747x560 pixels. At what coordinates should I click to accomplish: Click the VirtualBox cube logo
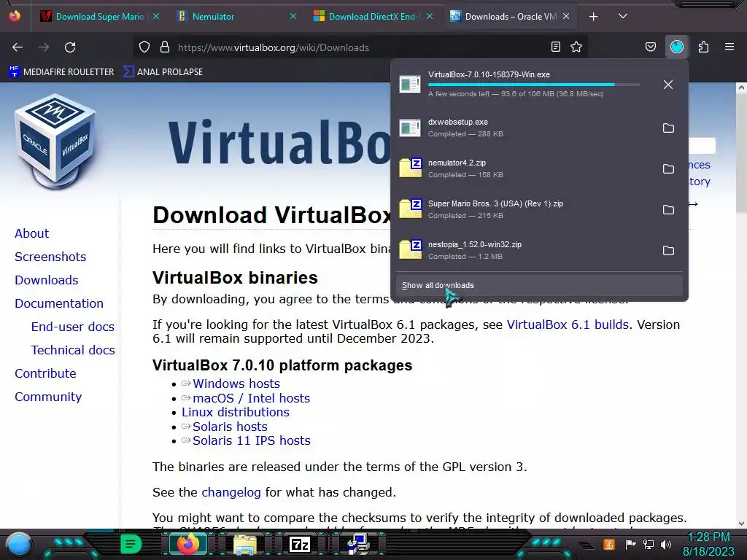(56, 141)
